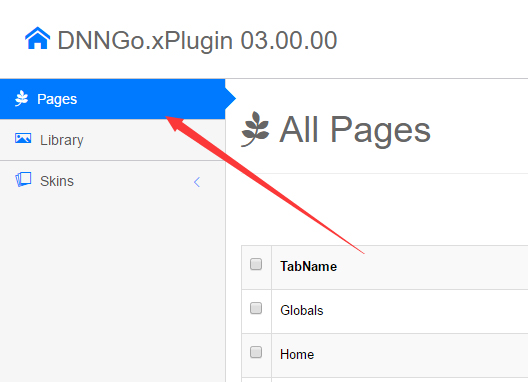
Task: Open the DNNGo.xPlugin 03.00.00 title link
Action: coord(197,40)
